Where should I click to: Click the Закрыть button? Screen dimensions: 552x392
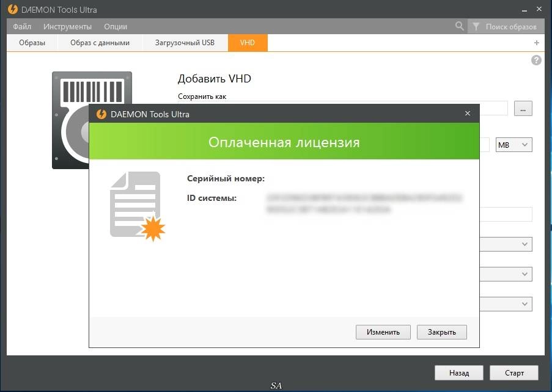coord(442,332)
